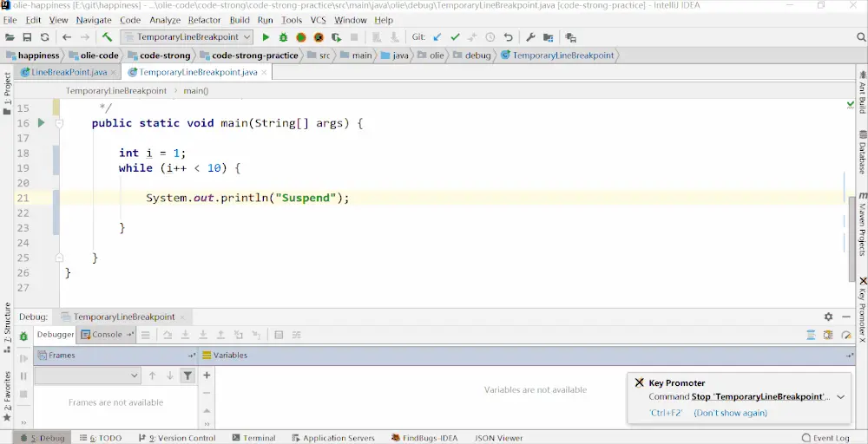Open the 6: TODO tool window
The height and width of the screenshot is (444, 868).
coord(100,438)
